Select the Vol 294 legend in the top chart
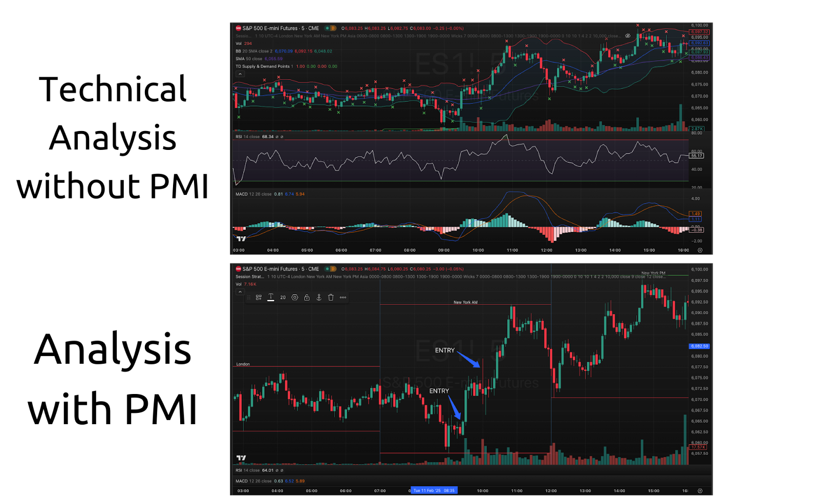The width and height of the screenshot is (819, 504). click(244, 43)
